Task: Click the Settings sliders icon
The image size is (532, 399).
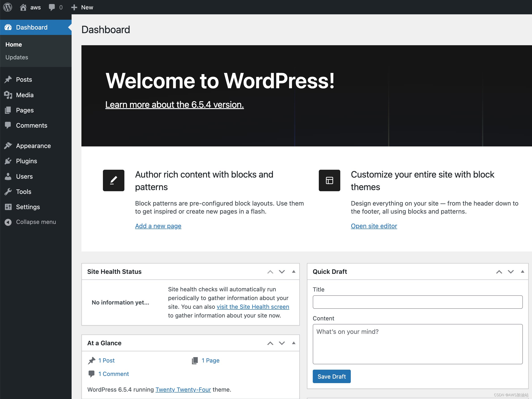Action: coord(8,207)
